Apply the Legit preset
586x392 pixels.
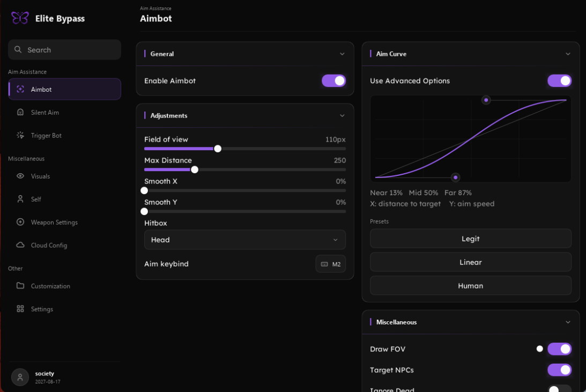point(471,239)
